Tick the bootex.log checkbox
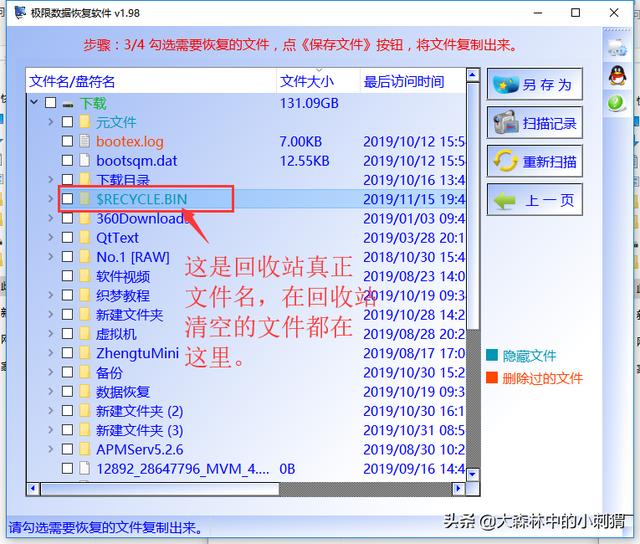The width and height of the screenshot is (640, 544). (x=67, y=141)
